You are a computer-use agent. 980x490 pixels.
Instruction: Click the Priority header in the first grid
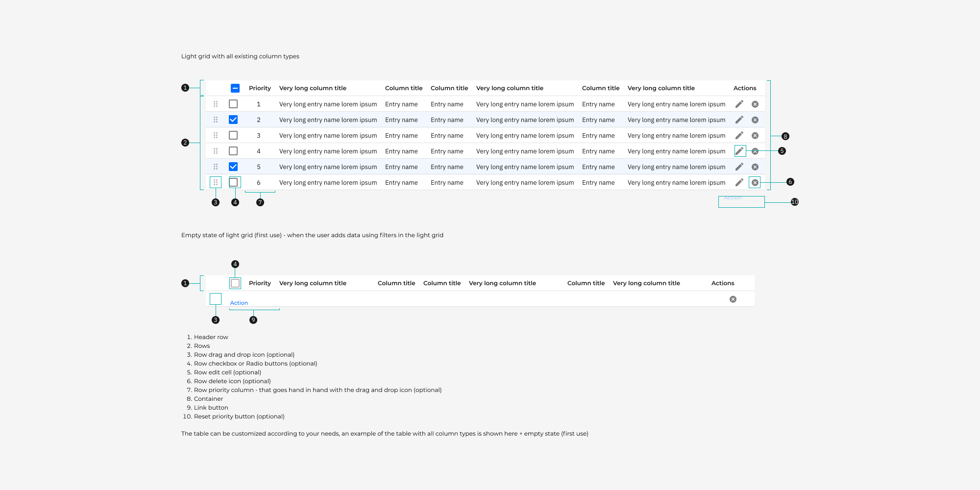pyautogui.click(x=260, y=88)
